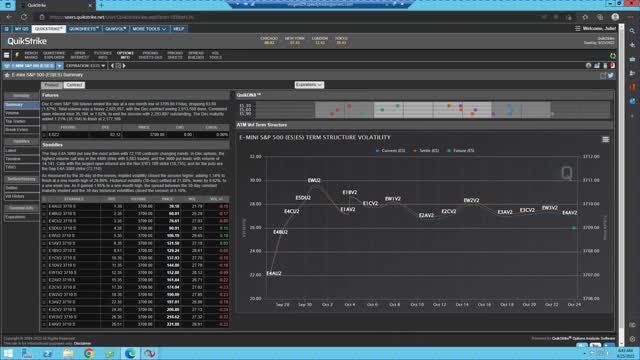Select Break Evens in the left sidebar
The height and width of the screenshot is (360, 640).
tap(22, 130)
